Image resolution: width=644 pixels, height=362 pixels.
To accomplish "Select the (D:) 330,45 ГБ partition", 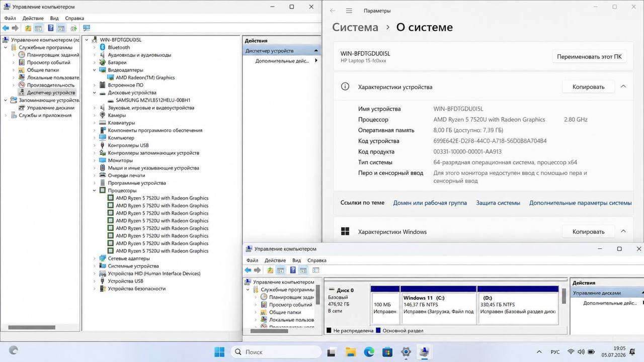I will tap(518, 305).
